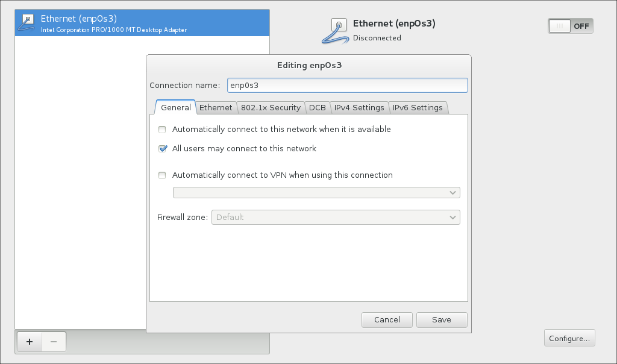This screenshot has height=364, width=617.
Task: Switch to the Ethernet tab
Action: tap(216, 107)
